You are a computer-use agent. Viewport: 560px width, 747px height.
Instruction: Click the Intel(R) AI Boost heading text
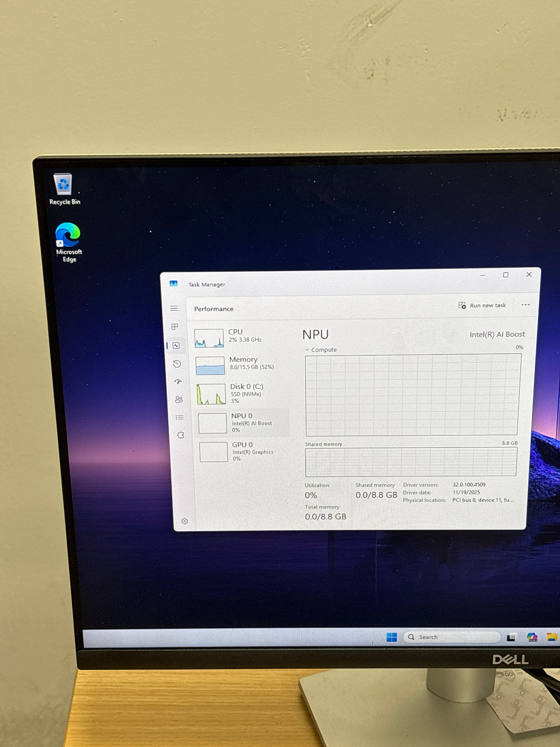[x=497, y=334]
